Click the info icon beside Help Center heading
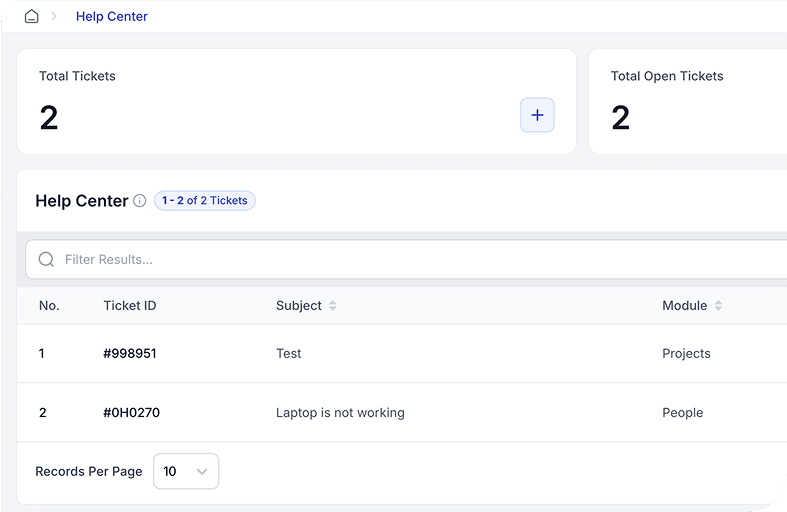 point(140,201)
